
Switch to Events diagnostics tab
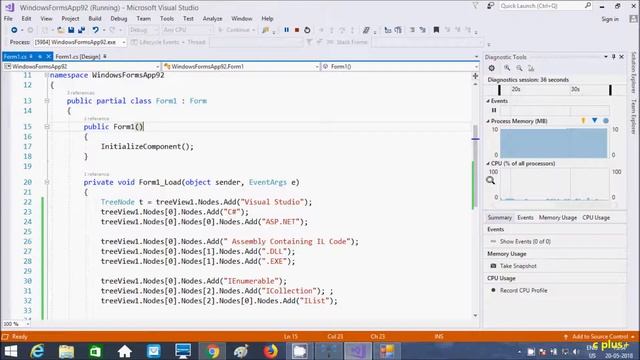tap(525, 218)
